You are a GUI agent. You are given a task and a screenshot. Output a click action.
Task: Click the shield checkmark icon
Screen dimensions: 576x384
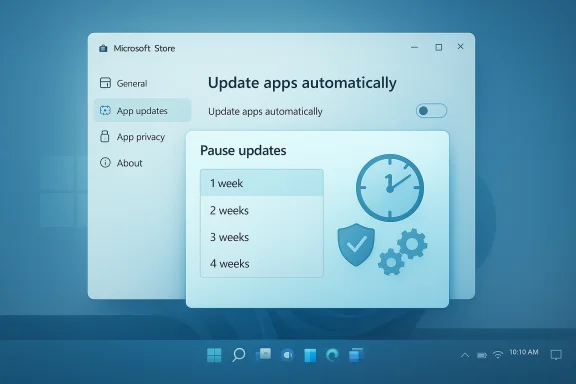(x=356, y=244)
